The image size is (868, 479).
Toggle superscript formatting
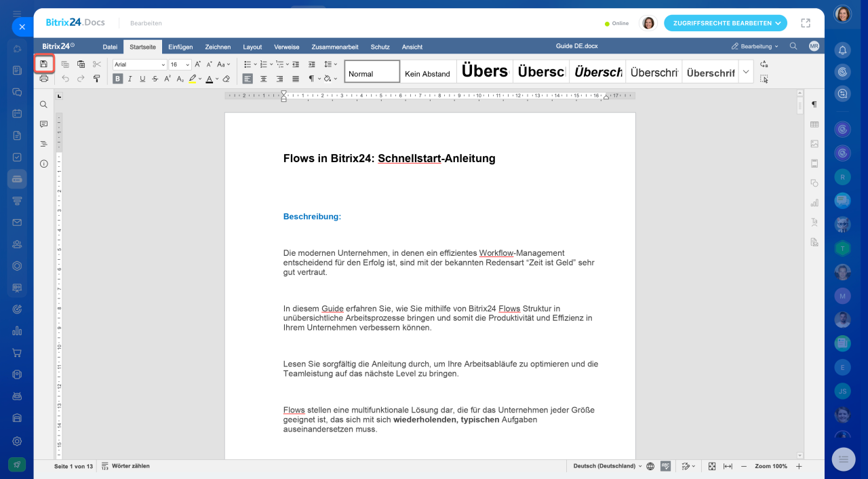click(x=167, y=79)
